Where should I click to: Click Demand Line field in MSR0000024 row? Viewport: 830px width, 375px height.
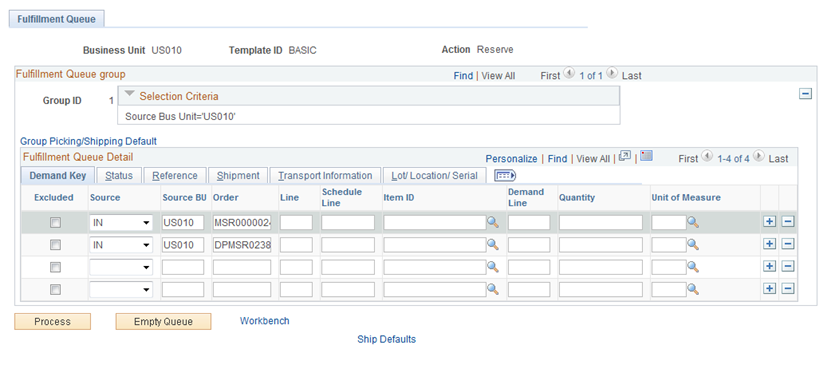(529, 223)
